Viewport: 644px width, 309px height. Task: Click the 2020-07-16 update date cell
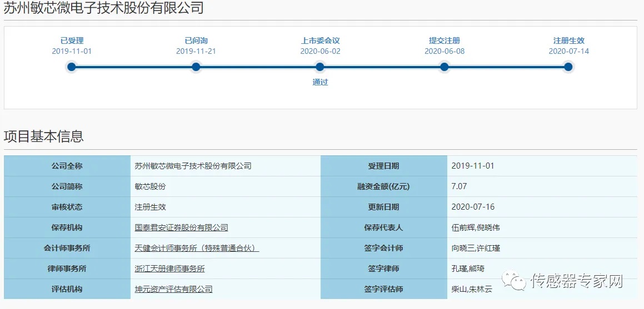(473, 207)
